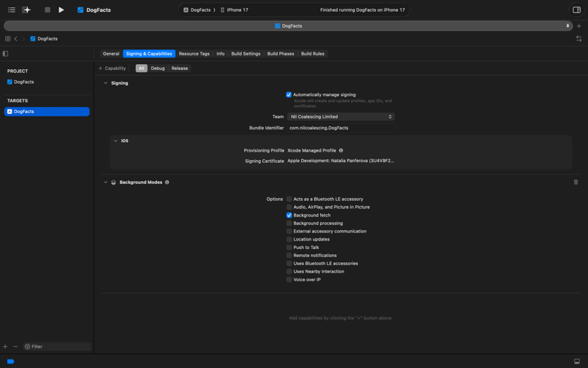Collapse the Signing section
Screen dimensions: 588x368
[105, 83]
